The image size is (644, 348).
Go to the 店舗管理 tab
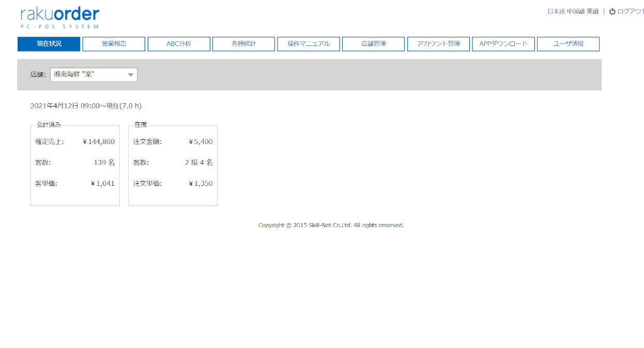(x=373, y=44)
